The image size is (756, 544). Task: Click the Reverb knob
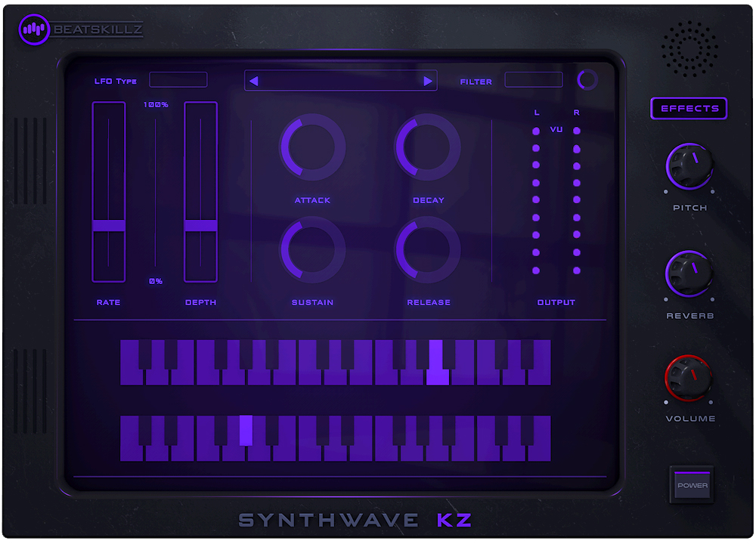689,274
